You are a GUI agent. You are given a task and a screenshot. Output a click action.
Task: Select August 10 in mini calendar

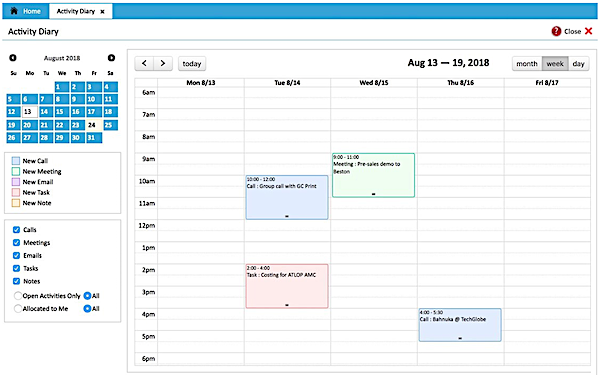pos(93,99)
